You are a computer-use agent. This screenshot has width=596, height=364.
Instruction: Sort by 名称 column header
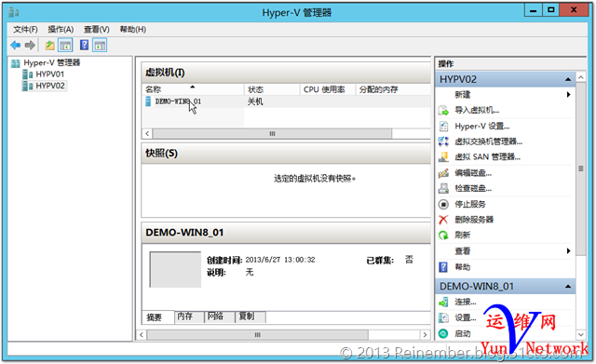click(x=193, y=89)
